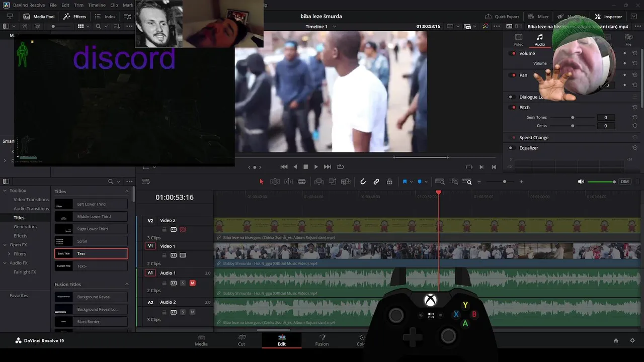Solo Audio 1 with S button
This screenshot has height=362, width=644.
[183, 283]
